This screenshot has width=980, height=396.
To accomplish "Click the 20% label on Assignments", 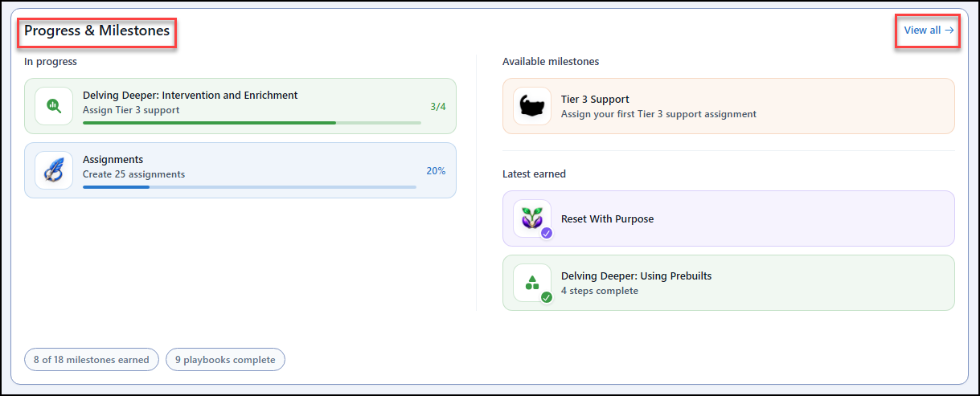I will tap(436, 170).
